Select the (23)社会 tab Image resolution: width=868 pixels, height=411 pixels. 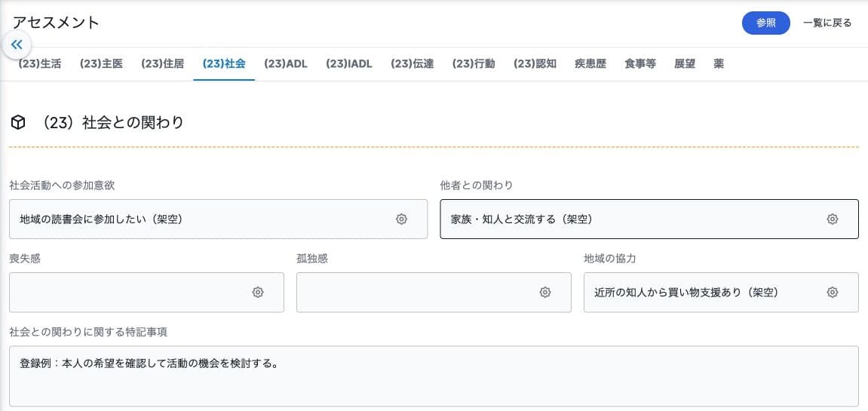click(224, 63)
